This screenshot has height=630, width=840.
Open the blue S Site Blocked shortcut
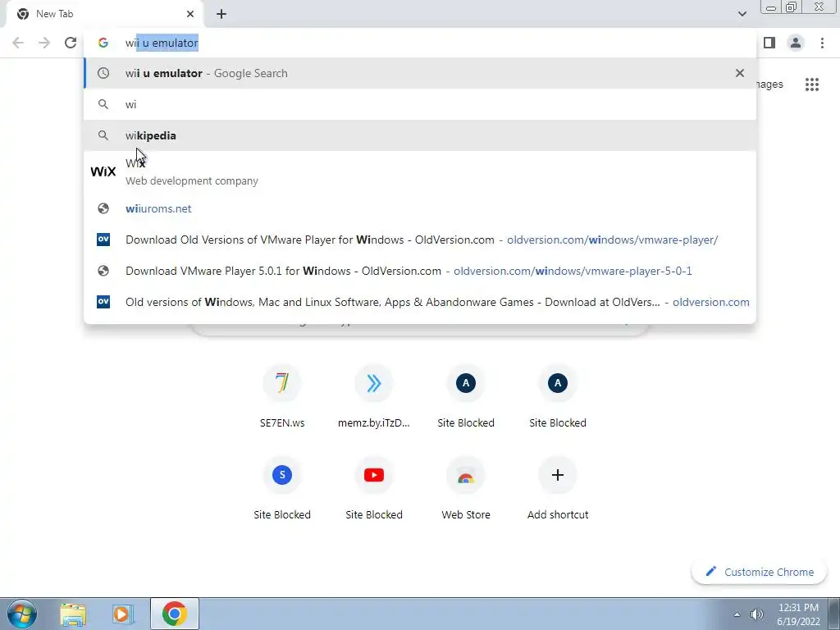[282, 489]
